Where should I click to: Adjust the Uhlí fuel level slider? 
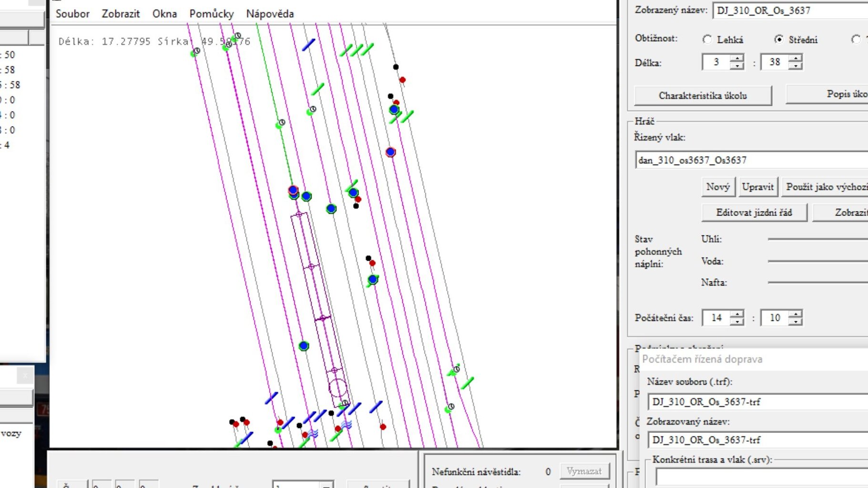coord(817,239)
